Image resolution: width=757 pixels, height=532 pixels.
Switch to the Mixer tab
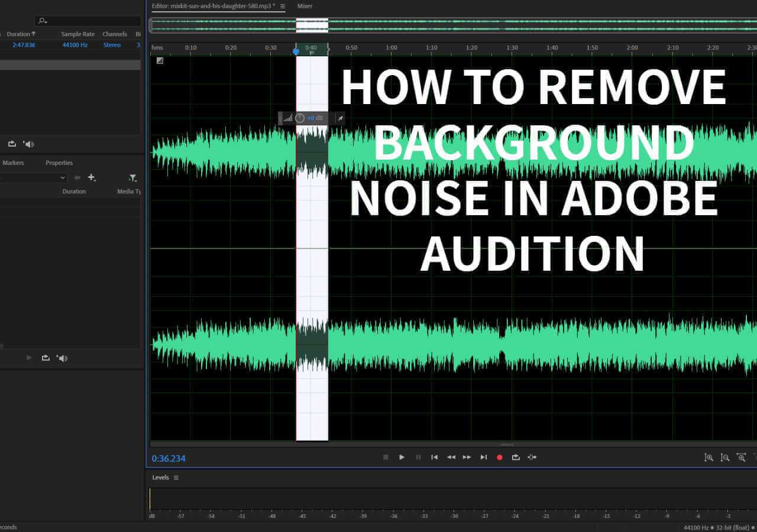click(x=305, y=6)
